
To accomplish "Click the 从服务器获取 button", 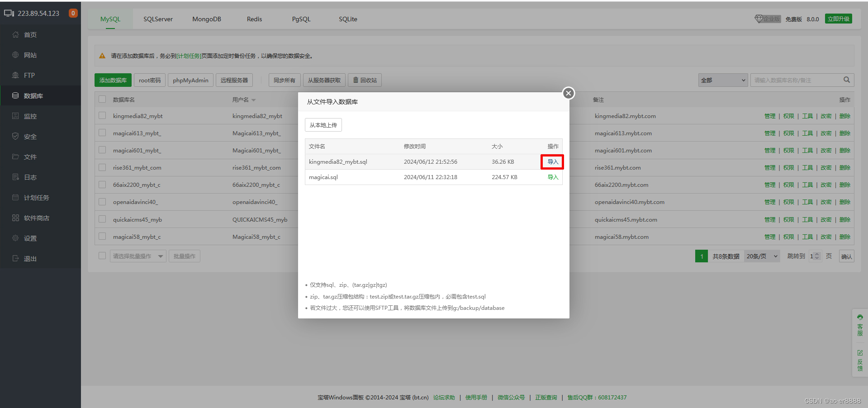I will click(324, 80).
